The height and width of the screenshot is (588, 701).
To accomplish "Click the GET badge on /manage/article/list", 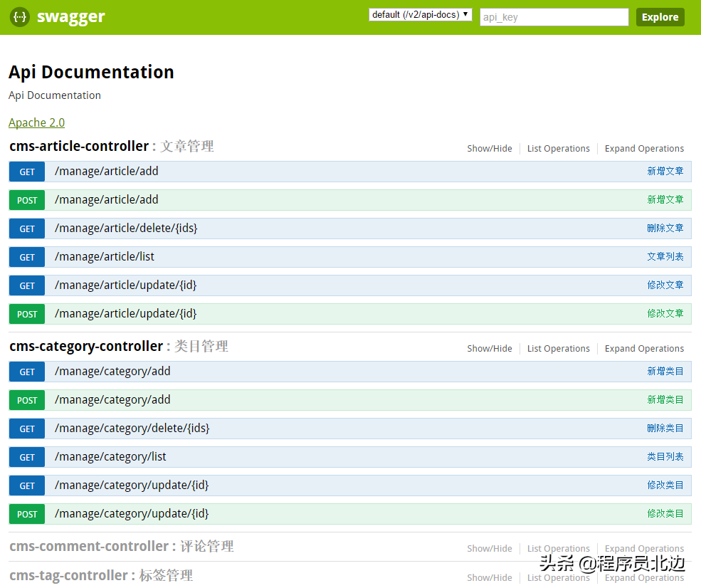I will [26, 256].
